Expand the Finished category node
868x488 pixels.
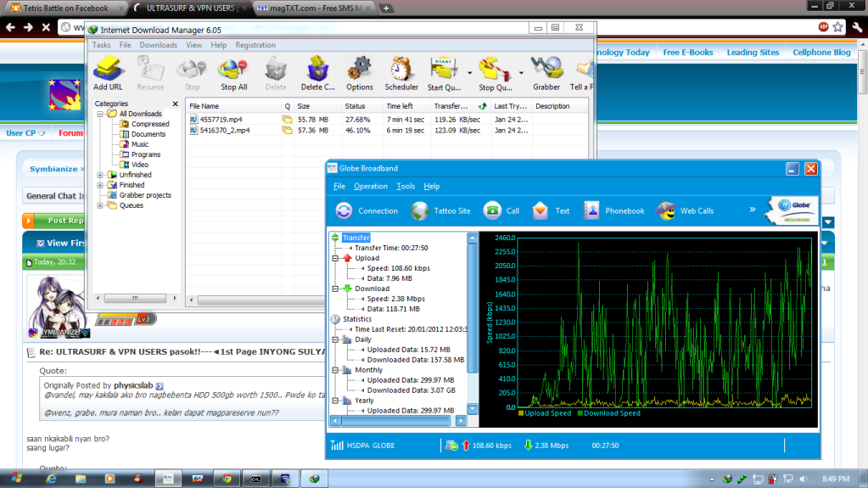[100, 185]
